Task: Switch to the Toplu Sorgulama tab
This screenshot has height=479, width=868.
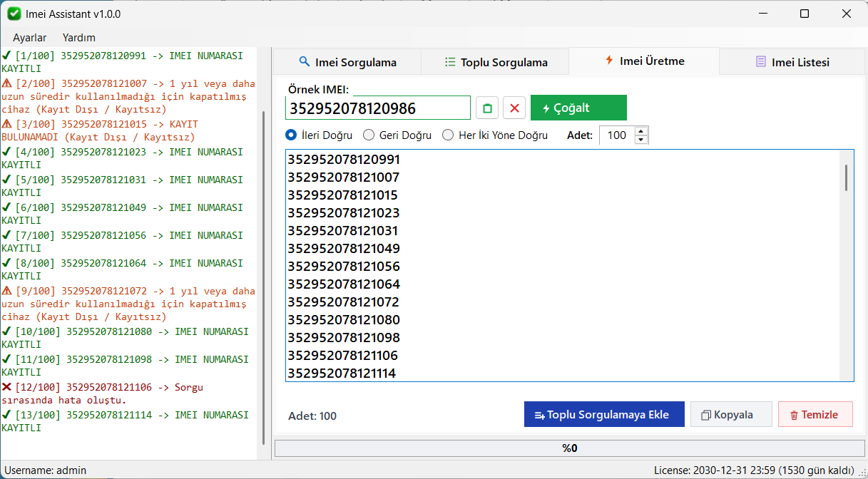Action: pyautogui.click(x=496, y=62)
